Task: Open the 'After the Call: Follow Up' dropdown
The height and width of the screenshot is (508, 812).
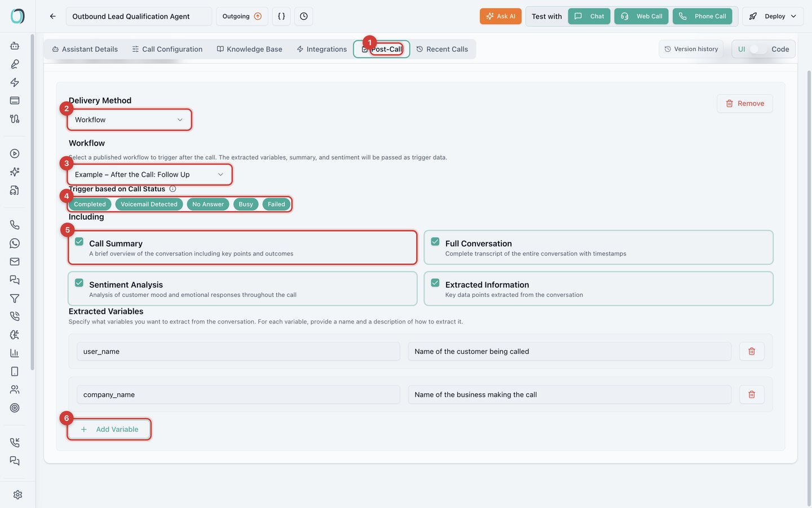Action: [149, 174]
